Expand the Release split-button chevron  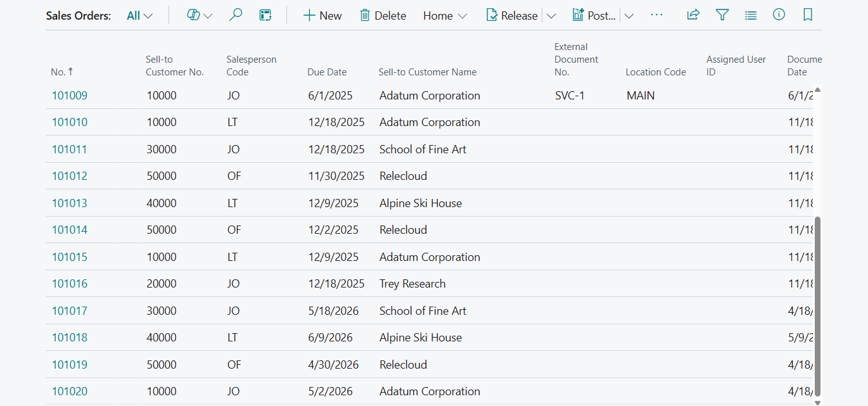tap(551, 15)
